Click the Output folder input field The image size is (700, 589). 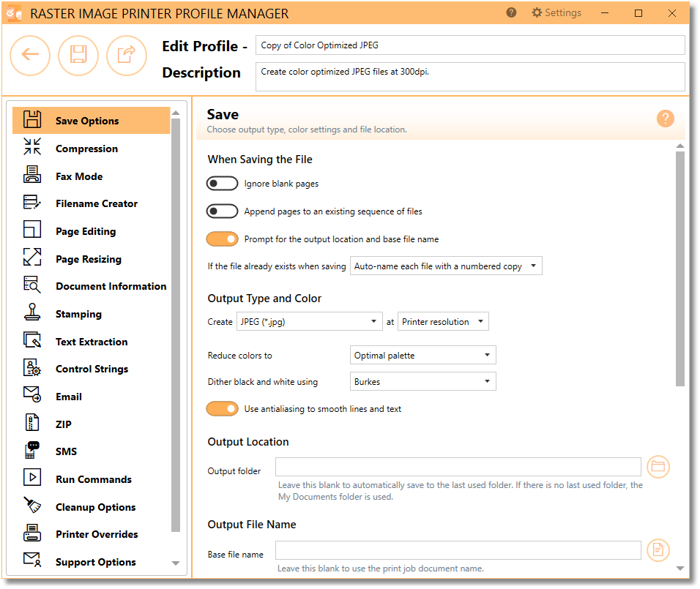(x=458, y=467)
